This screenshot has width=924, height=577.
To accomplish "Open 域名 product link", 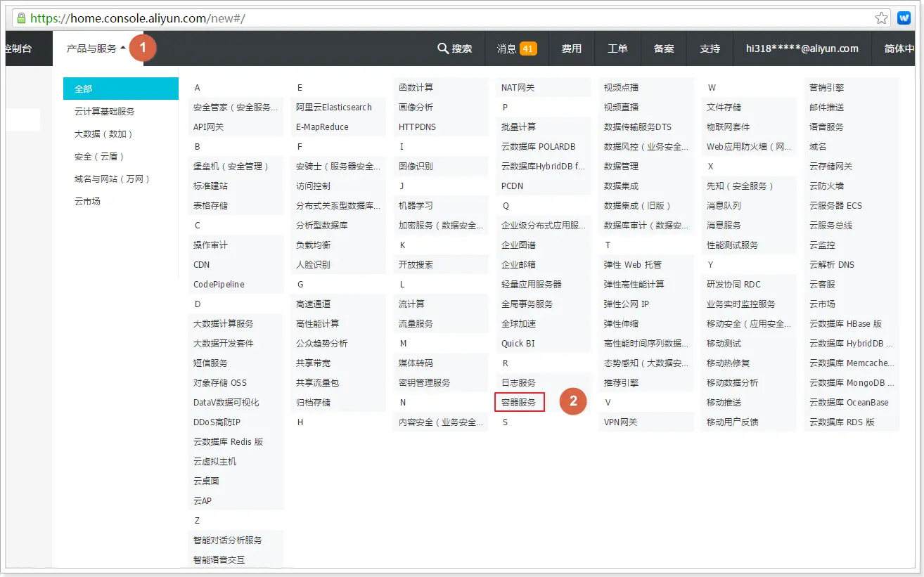I will [818, 147].
